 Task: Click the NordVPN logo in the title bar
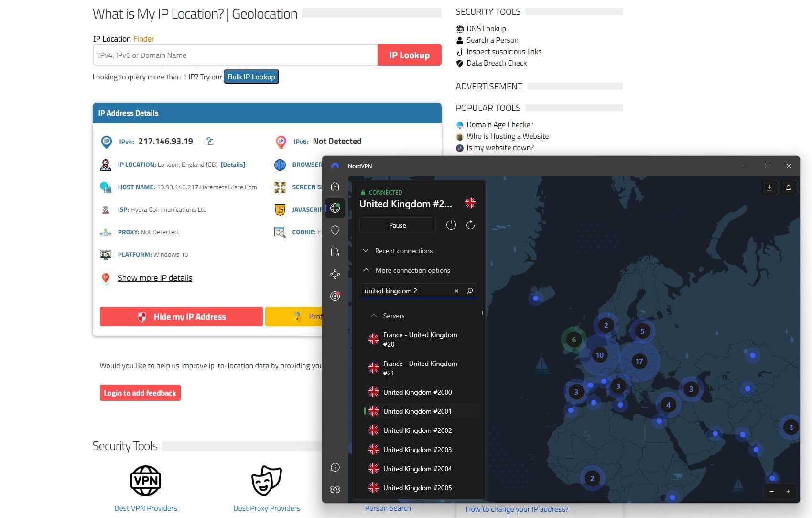pyautogui.click(x=335, y=166)
